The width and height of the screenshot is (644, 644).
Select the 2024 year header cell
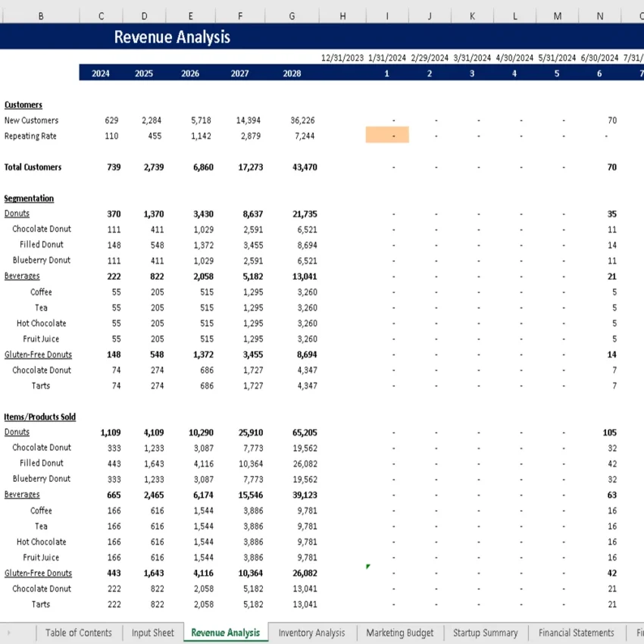tap(101, 73)
